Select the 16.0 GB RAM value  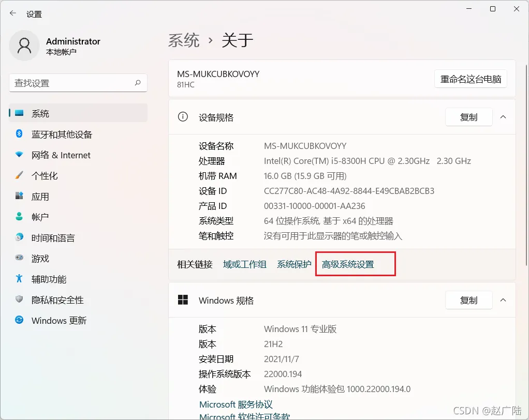[305, 176]
